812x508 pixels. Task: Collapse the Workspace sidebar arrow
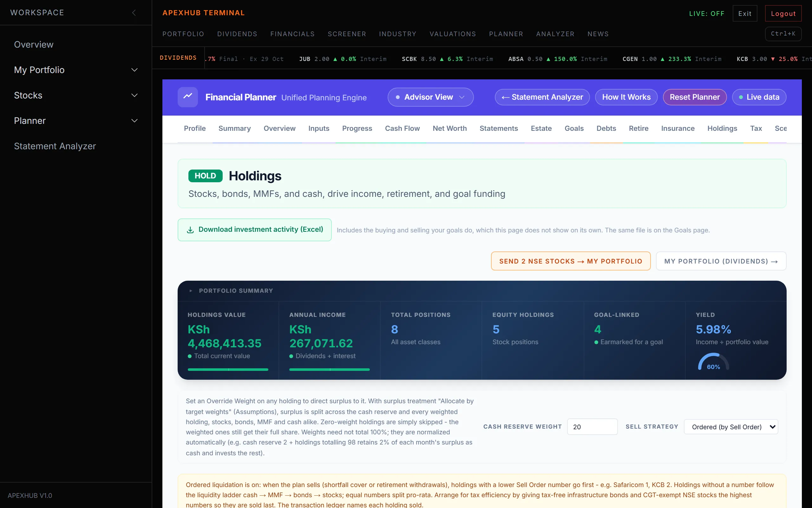134,13
